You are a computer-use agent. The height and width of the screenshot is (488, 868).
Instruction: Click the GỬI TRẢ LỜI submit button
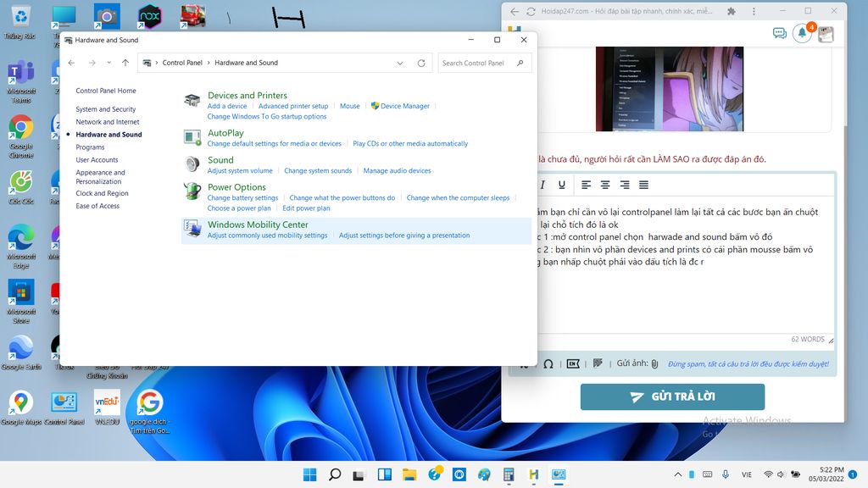tap(672, 396)
